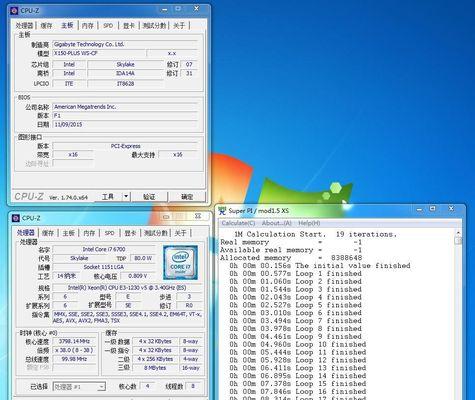The image size is (475, 400).
Task: Click the multiplier value 'x 38.0 (8 - 38)'
Action: [x=74, y=350]
